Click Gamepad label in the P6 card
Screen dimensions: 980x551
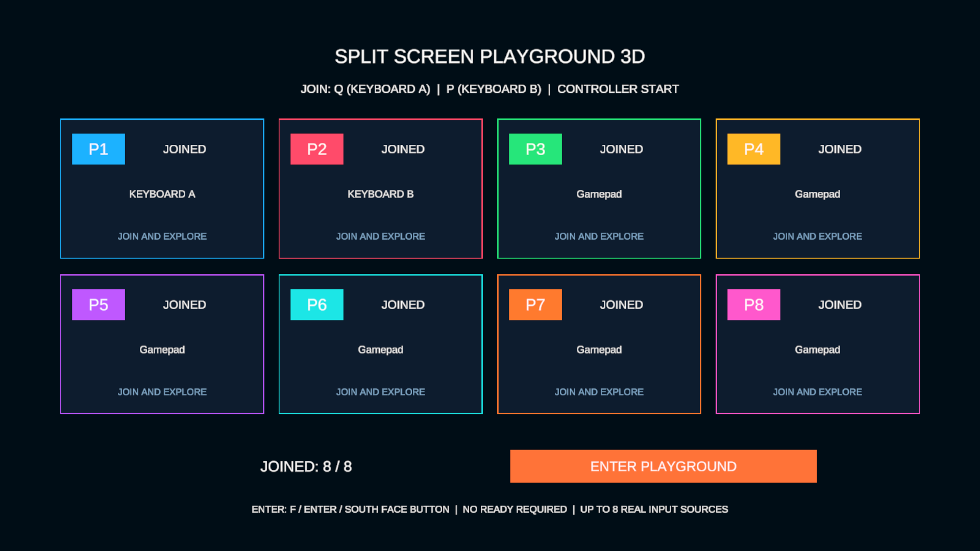click(x=381, y=350)
